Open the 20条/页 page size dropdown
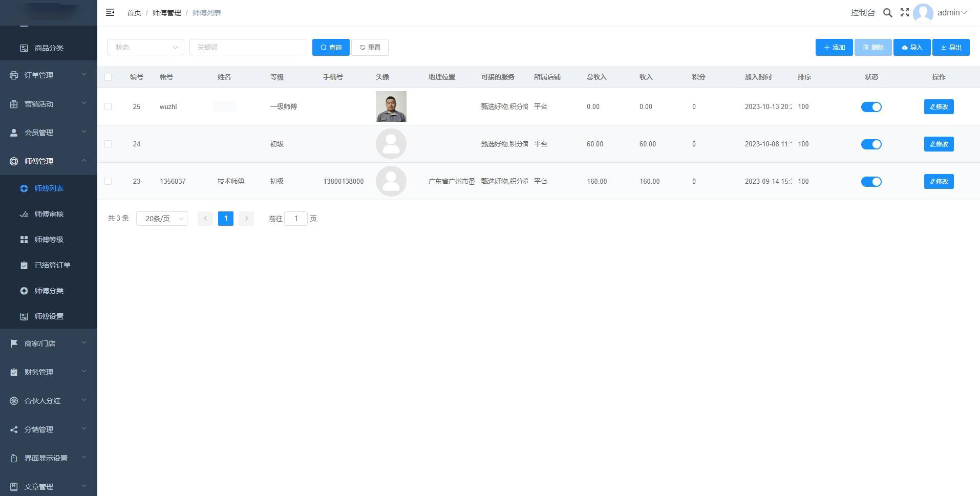The height and width of the screenshot is (496, 980). tap(161, 219)
